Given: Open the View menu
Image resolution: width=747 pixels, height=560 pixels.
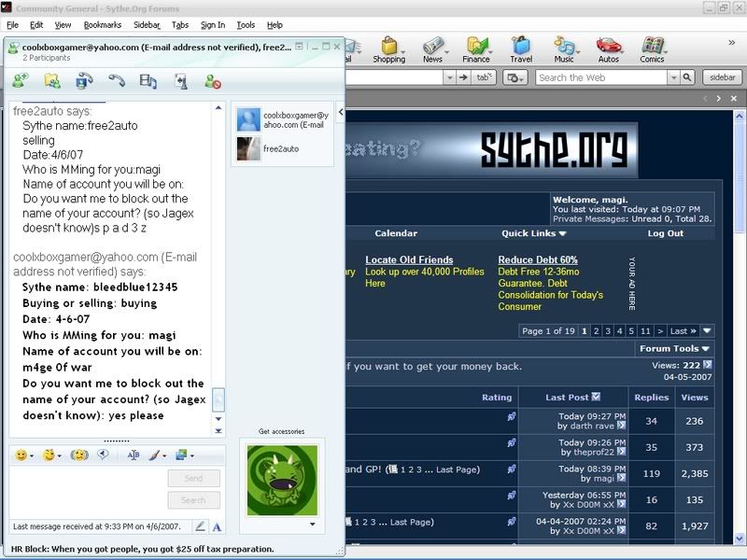Looking at the screenshot, I should 63,25.
